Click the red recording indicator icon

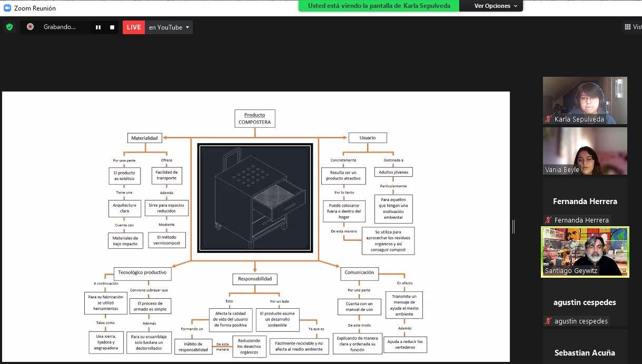(x=31, y=27)
